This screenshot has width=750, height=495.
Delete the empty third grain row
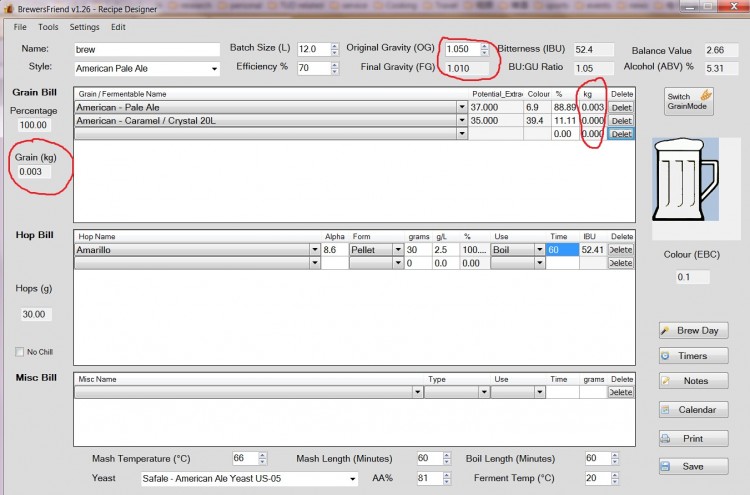(621, 134)
